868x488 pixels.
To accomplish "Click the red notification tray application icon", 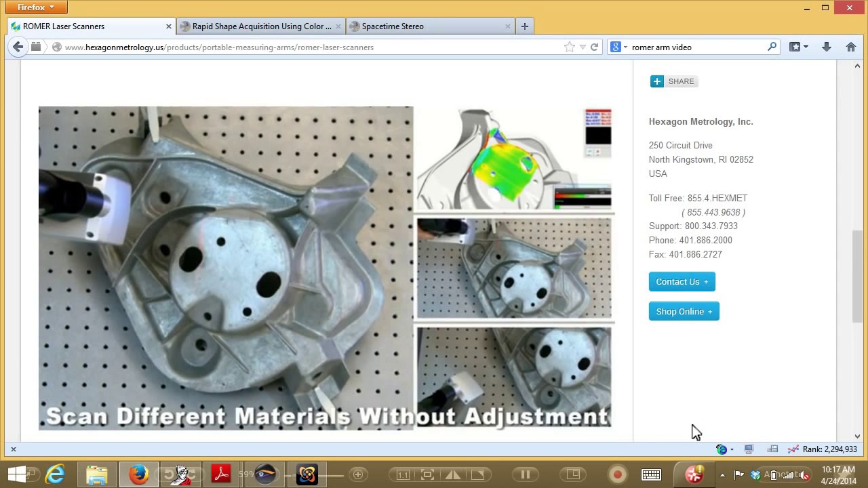I will [694, 474].
